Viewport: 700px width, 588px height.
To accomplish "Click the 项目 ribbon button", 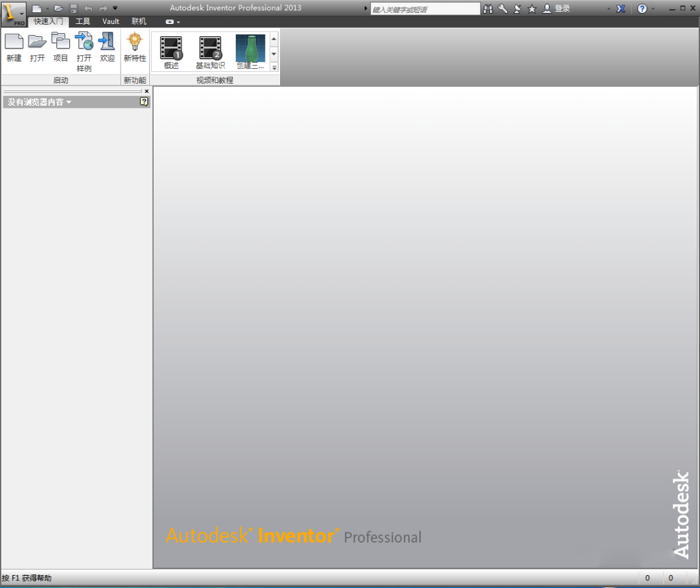I will 60,48.
